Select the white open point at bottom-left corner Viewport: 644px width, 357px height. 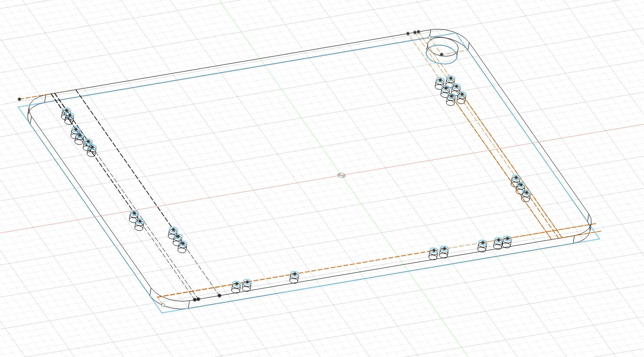click(x=163, y=305)
